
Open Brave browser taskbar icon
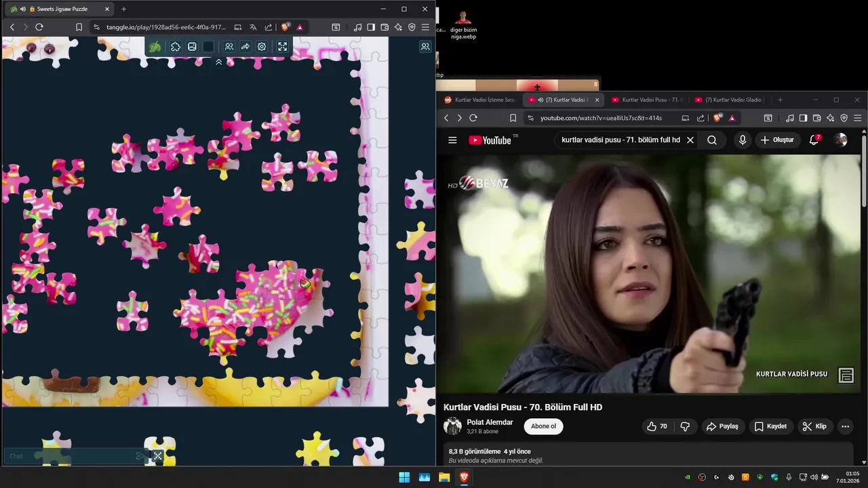[464, 477]
